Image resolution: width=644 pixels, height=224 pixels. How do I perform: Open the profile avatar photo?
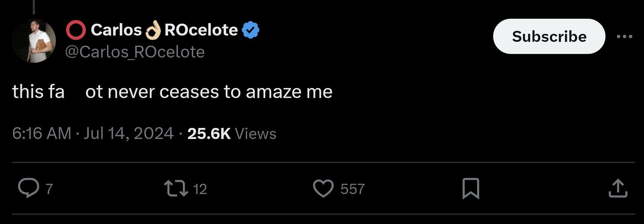coord(34,41)
